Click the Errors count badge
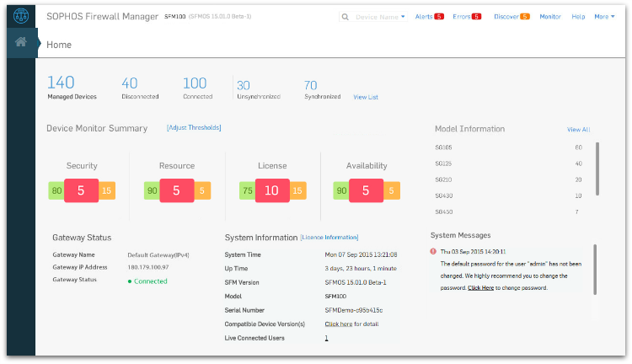This screenshot has height=364, width=632. click(477, 17)
